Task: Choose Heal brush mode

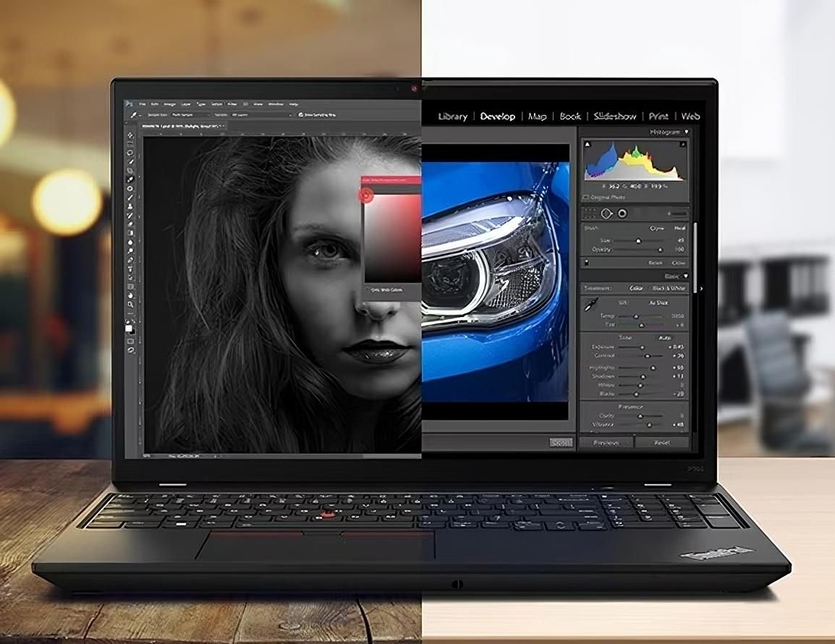Action: [679, 228]
